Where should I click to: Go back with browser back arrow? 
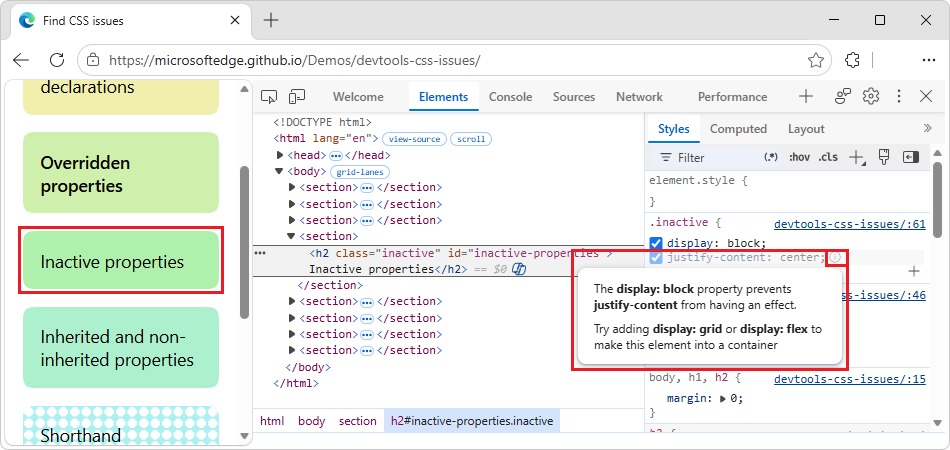21,60
